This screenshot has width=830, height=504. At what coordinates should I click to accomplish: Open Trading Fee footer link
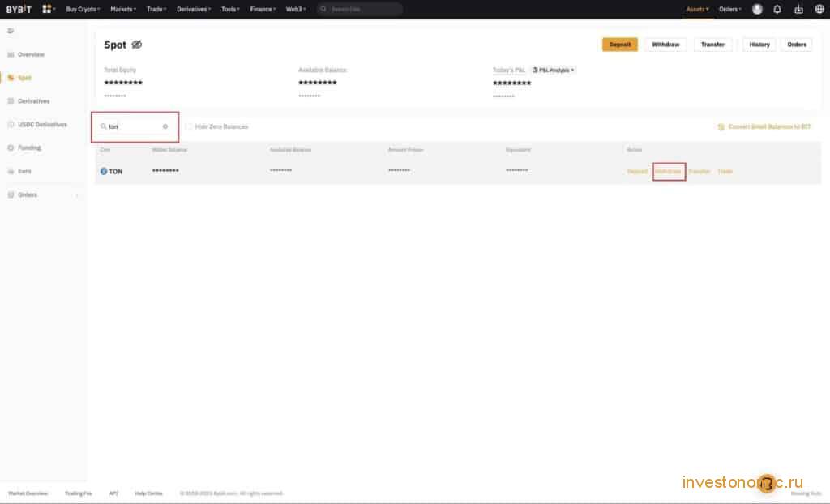point(79,493)
